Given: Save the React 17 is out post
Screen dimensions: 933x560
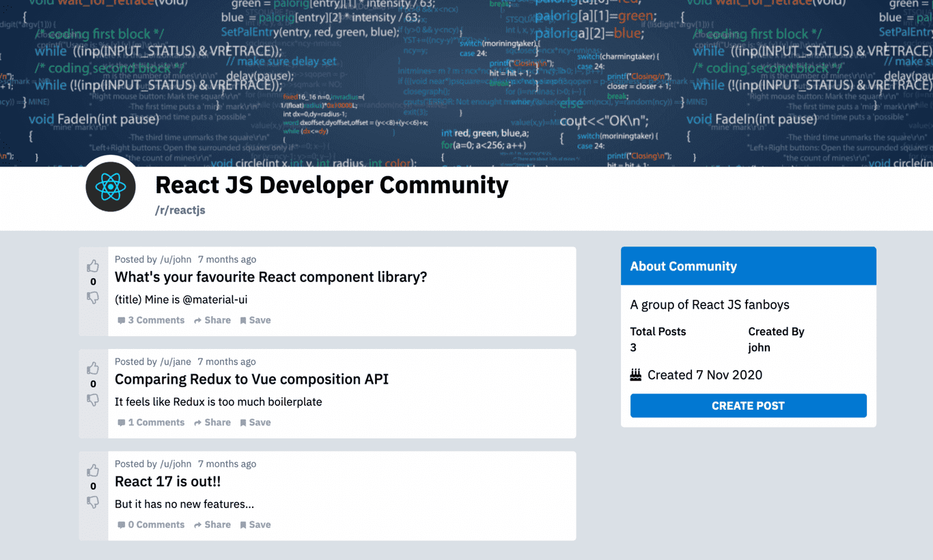Looking at the screenshot, I should [x=255, y=524].
